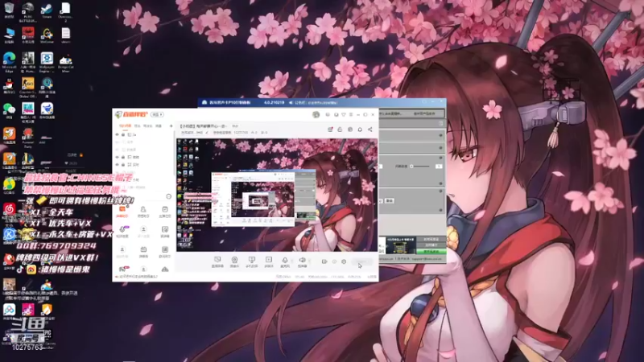644x362 pixels.
Task: Click the triangle-shaped tool icon in the tool grid
Action: [165, 269]
